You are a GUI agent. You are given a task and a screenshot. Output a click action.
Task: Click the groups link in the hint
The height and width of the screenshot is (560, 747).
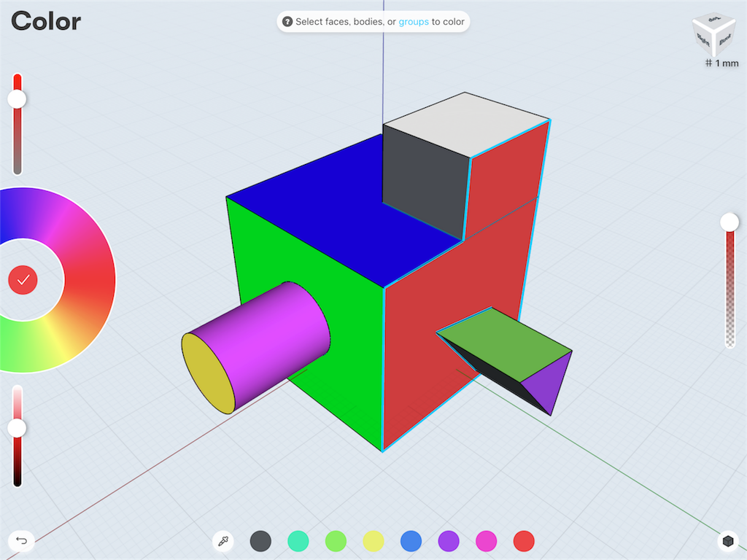(414, 21)
